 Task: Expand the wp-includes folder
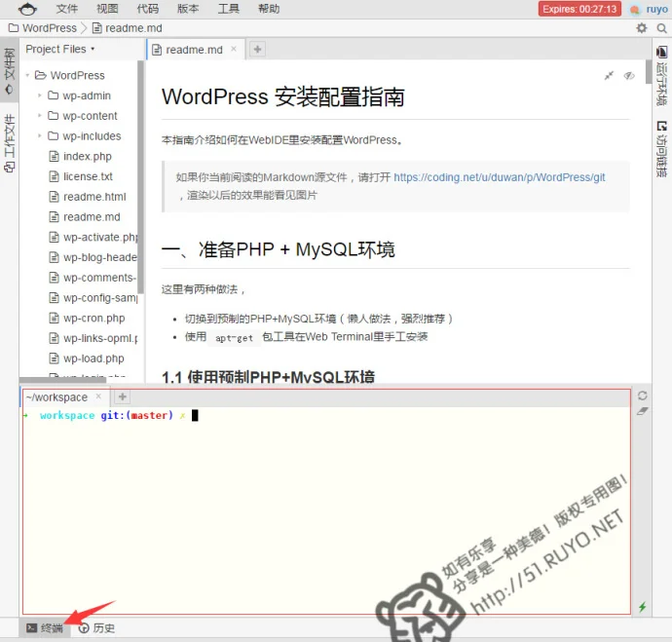39,135
